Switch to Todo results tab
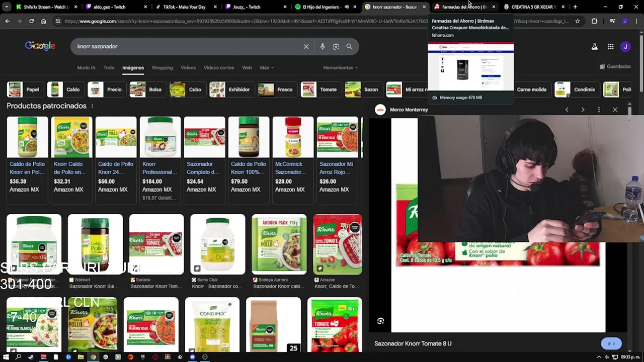The height and width of the screenshot is (362, 644). [x=109, y=68]
